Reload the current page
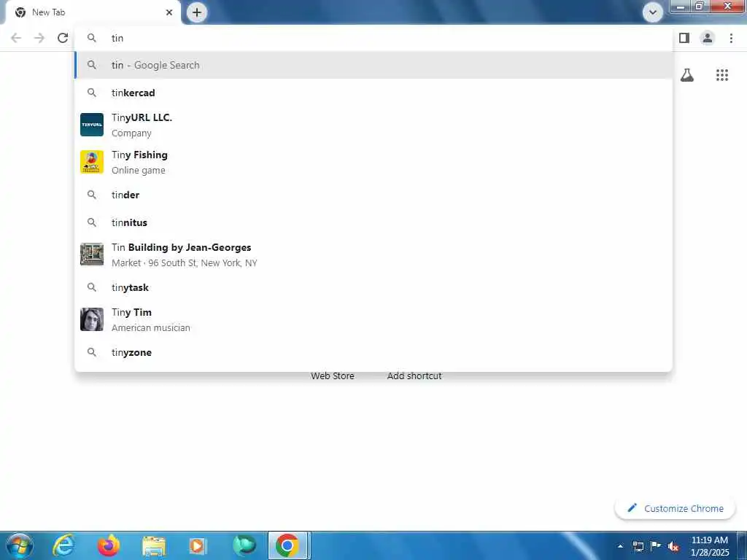The width and height of the screenshot is (747, 560). coord(63,38)
